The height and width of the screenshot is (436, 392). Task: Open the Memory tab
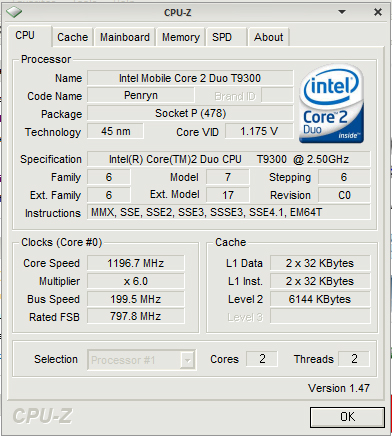point(181,37)
